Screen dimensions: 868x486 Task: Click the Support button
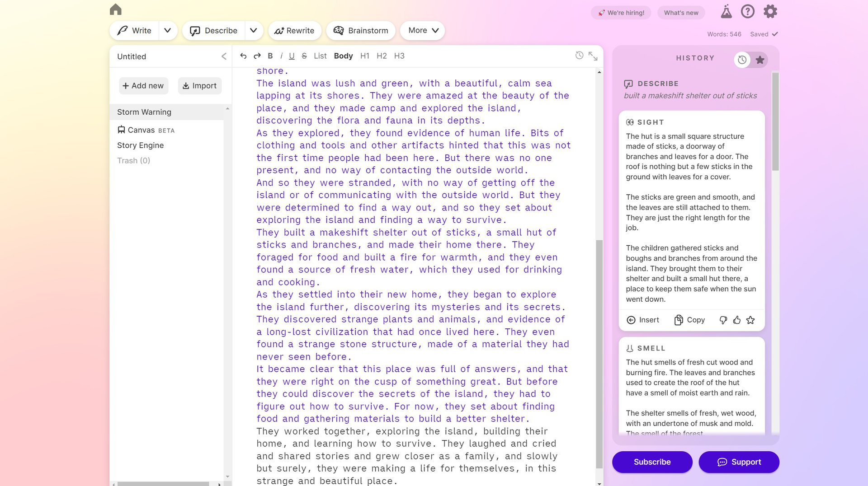(739, 462)
